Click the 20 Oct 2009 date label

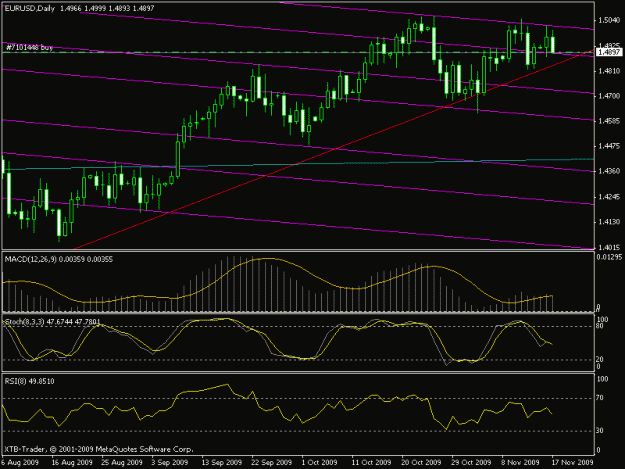tap(421, 462)
